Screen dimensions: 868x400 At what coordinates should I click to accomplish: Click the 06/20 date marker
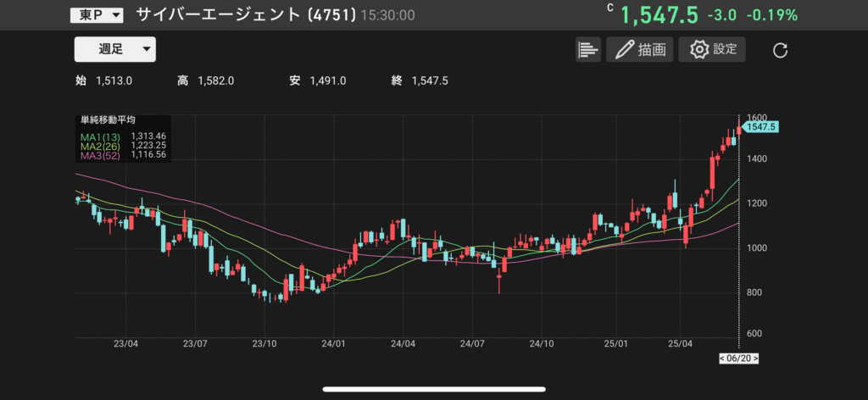(x=738, y=358)
